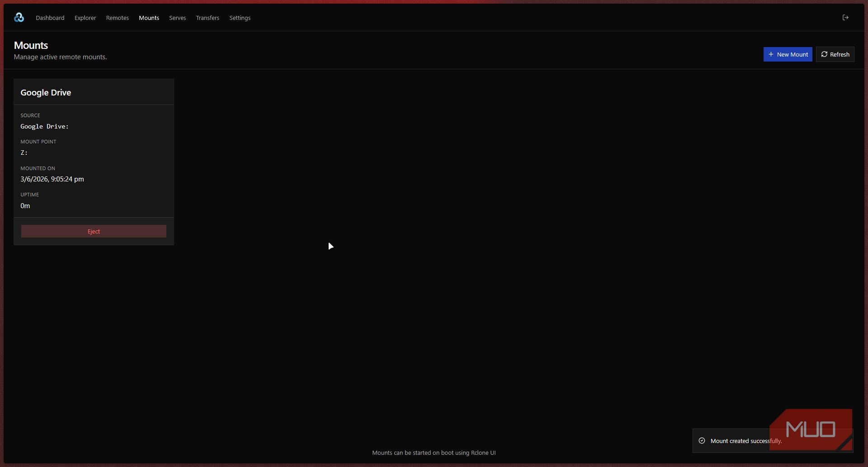Go to the Explorer section
The image size is (868, 467).
click(x=85, y=18)
